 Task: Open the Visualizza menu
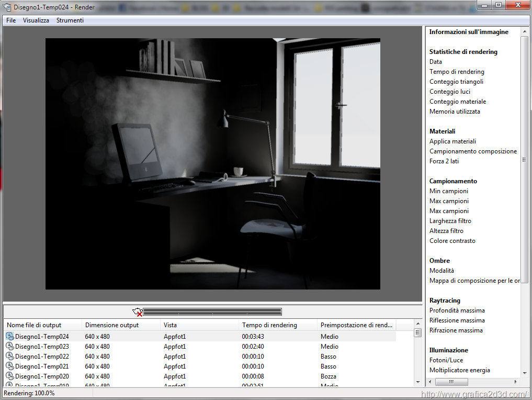pyautogui.click(x=36, y=20)
